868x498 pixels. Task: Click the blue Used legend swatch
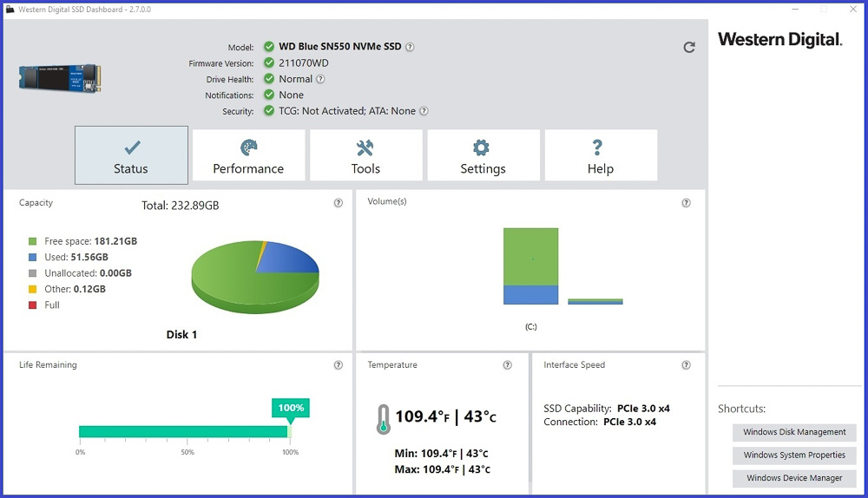tap(33, 258)
